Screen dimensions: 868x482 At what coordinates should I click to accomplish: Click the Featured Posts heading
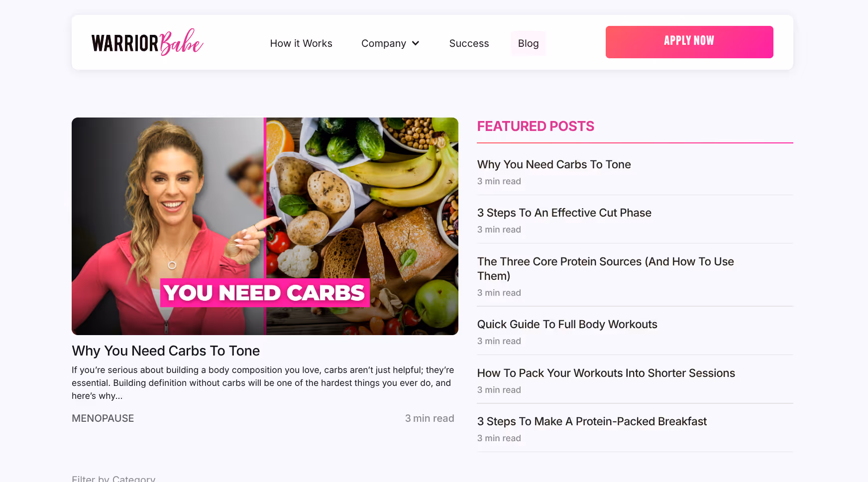click(x=536, y=126)
